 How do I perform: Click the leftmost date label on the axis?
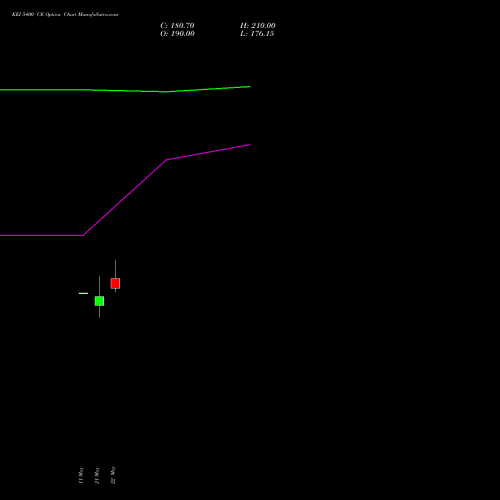tap(81, 475)
